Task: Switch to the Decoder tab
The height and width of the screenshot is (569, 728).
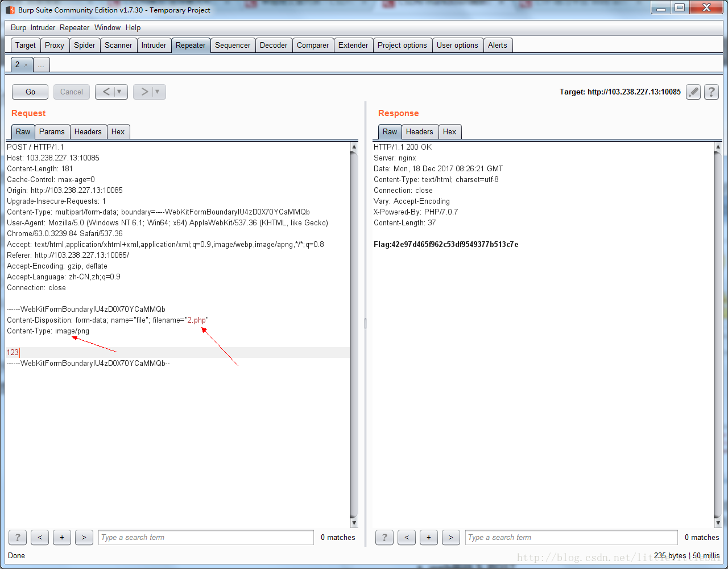Action: click(274, 45)
